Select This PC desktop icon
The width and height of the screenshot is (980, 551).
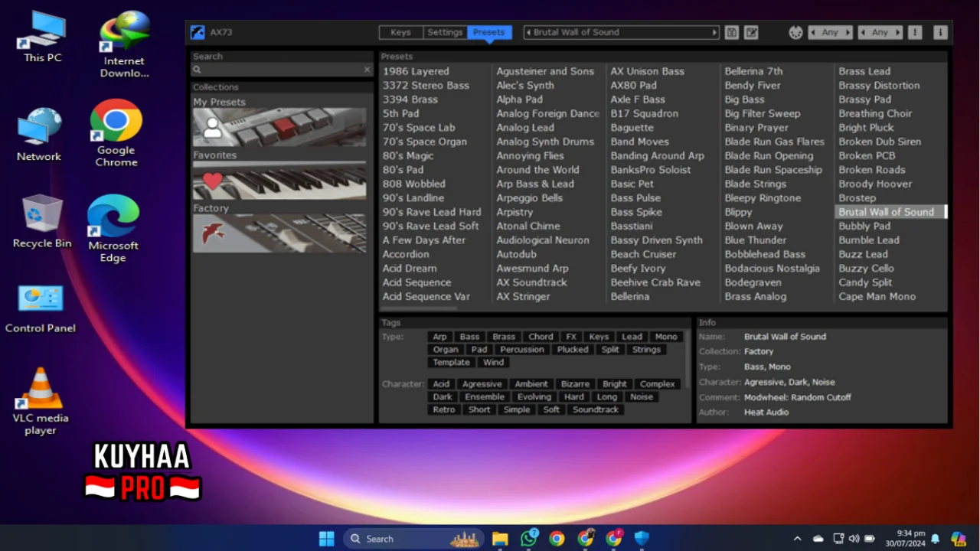[x=42, y=37]
